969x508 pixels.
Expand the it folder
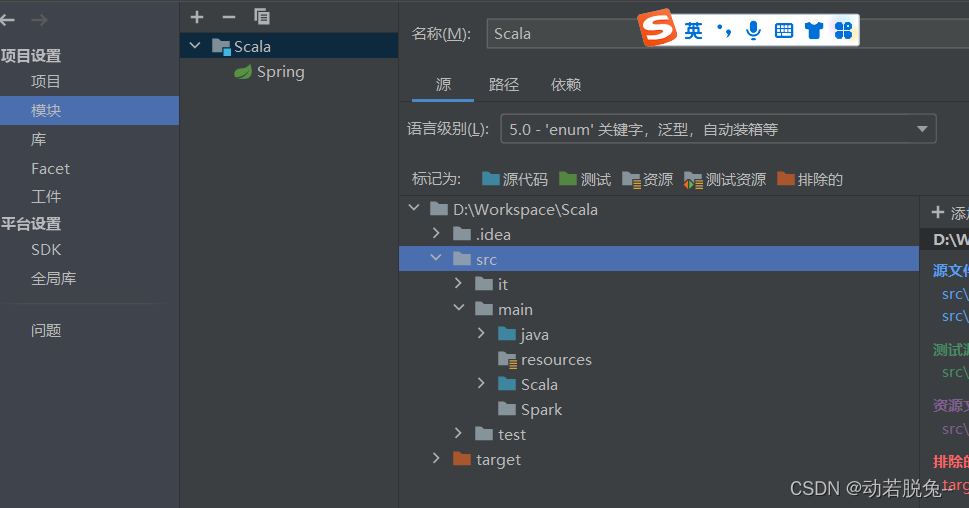pos(459,283)
